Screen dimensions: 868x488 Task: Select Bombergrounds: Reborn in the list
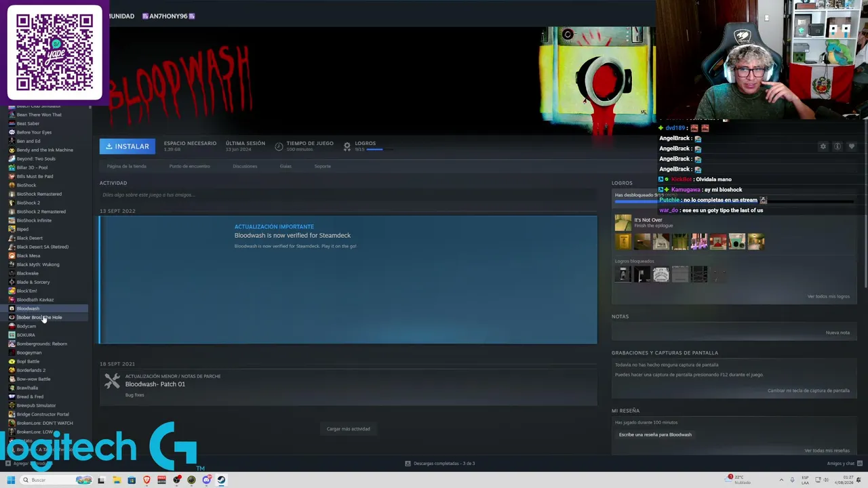click(42, 344)
